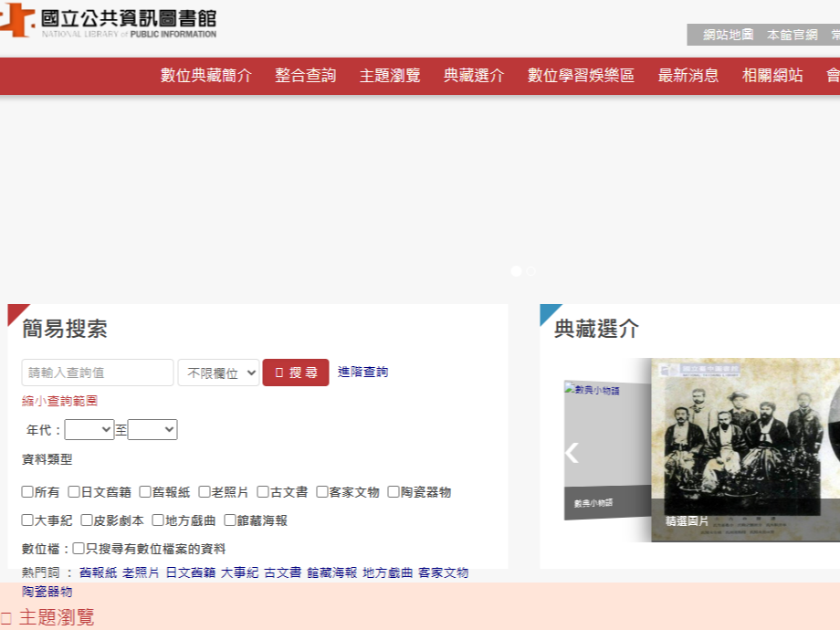
Task: Check the 古文書 checkbox
Action: [263, 492]
